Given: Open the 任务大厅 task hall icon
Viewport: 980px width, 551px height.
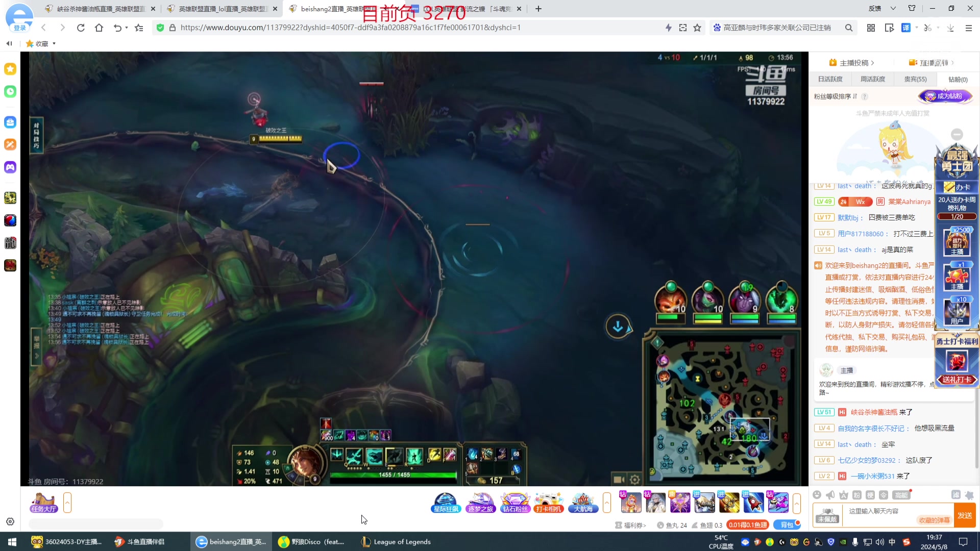Looking at the screenshot, I should coord(44,503).
